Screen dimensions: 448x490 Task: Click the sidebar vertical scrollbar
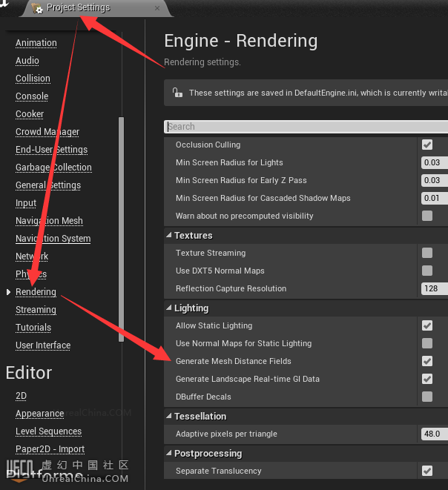pos(121,222)
